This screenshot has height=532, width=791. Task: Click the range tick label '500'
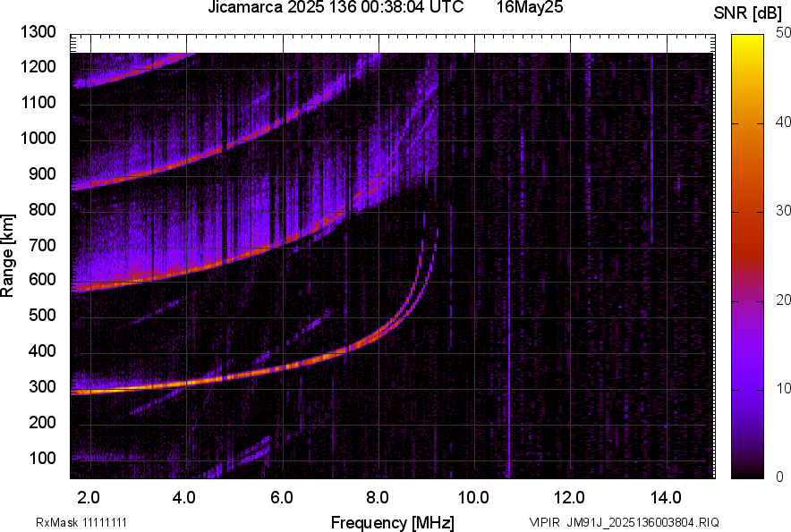point(42,315)
